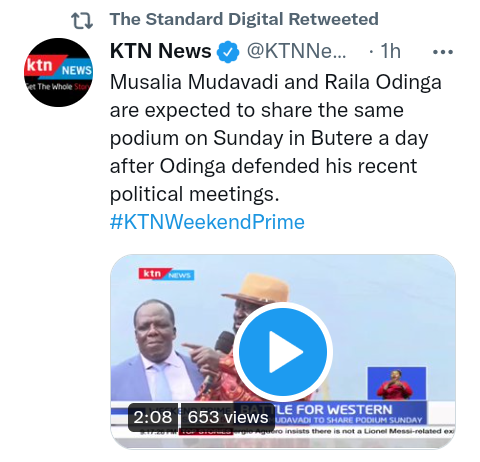Click the retweet arrows icon
This screenshot has height=462, width=480.
point(82,20)
